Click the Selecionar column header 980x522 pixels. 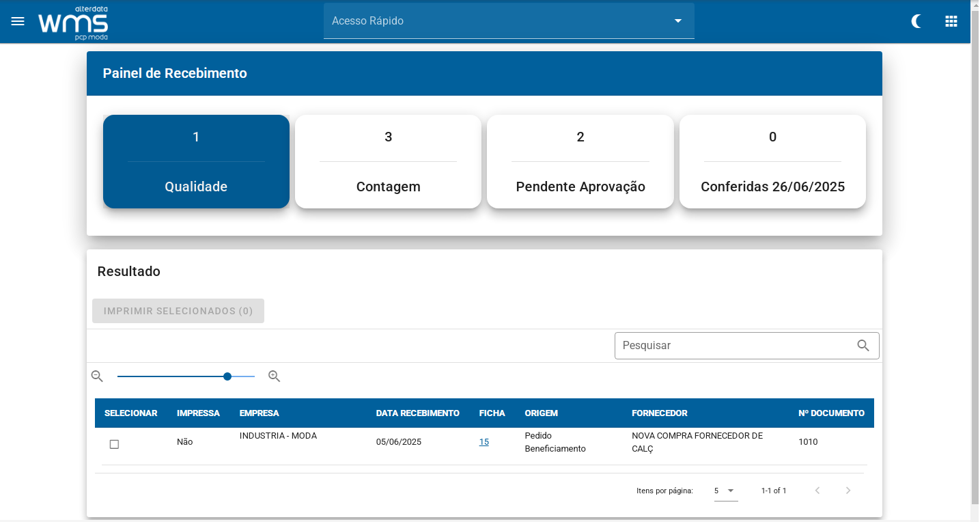(131, 413)
